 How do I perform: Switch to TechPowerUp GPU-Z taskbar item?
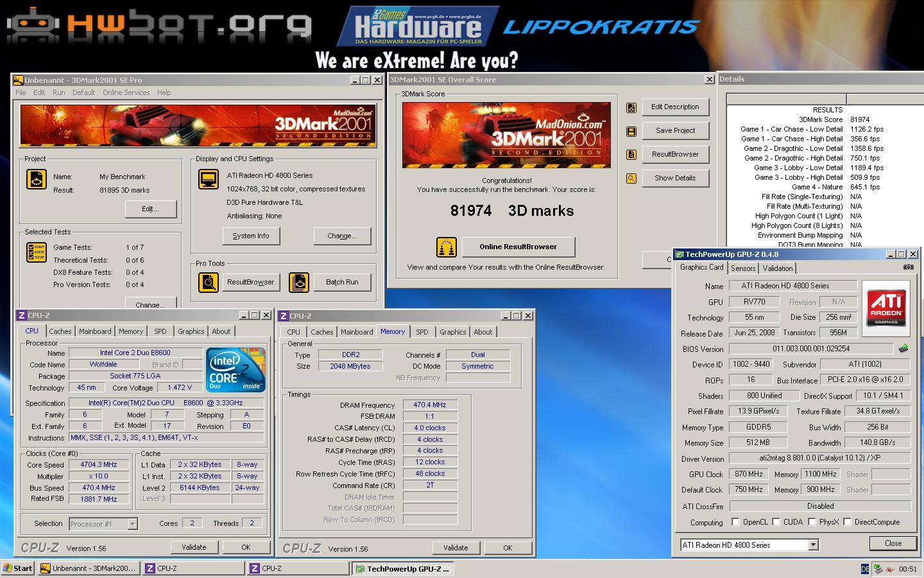[x=404, y=569]
